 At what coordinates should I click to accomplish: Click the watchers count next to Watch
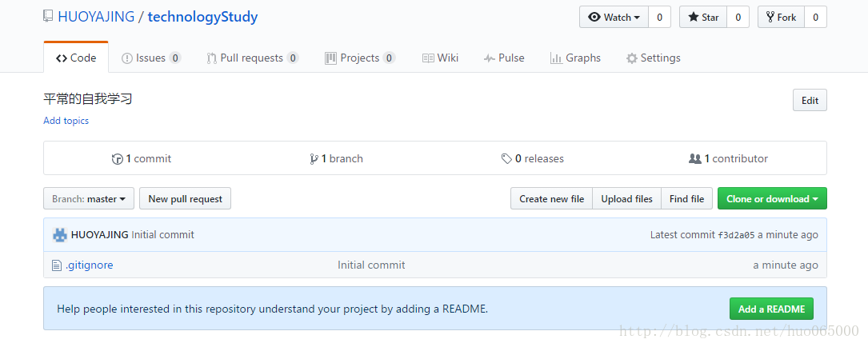(659, 17)
